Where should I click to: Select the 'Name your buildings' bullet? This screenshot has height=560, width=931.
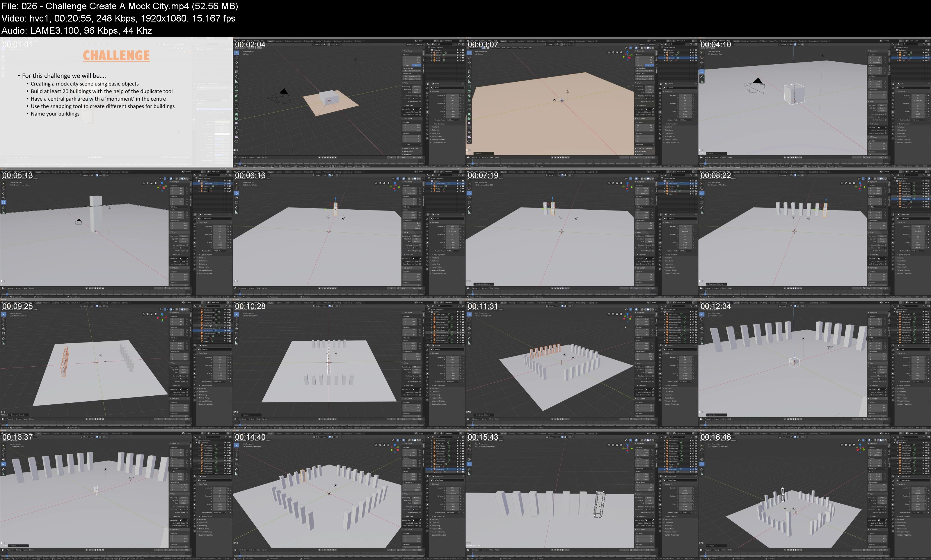click(55, 114)
